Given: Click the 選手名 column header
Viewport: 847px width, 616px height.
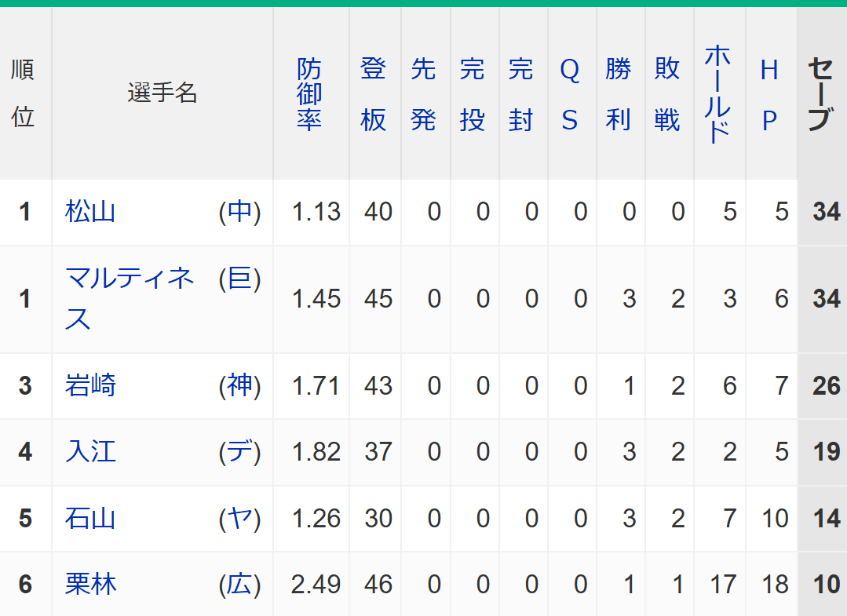Looking at the screenshot, I should coord(162,93).
